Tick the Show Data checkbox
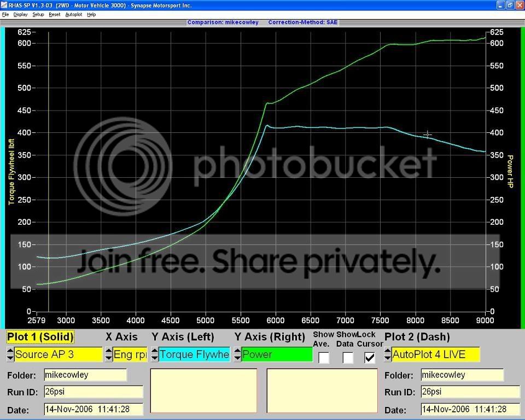The height and width of the screenshot is (420, 525). coord(347,358)
